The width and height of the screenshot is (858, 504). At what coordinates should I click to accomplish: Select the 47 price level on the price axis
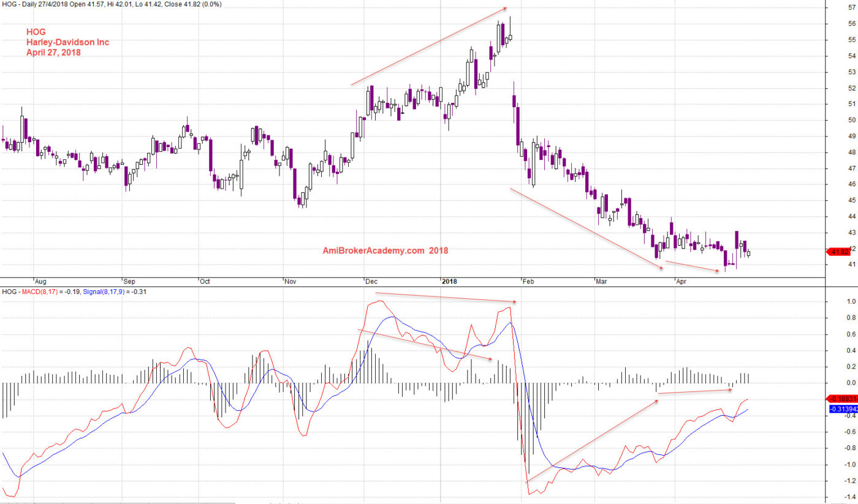851,168
